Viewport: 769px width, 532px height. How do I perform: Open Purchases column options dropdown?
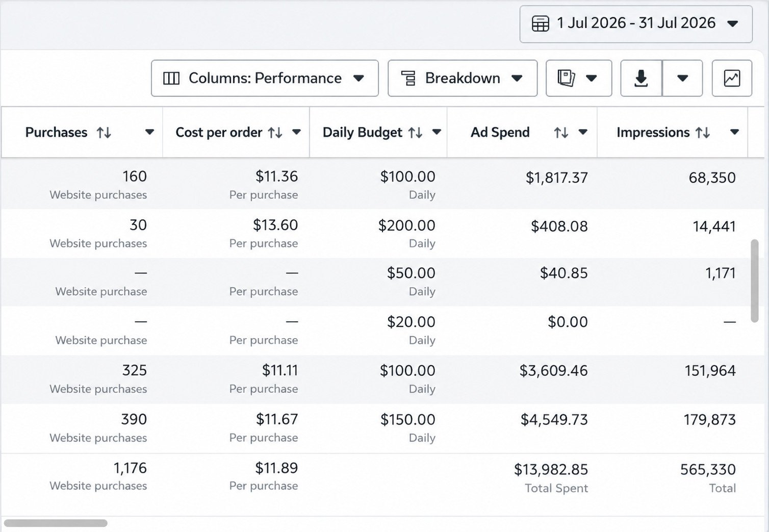point(149,132)
